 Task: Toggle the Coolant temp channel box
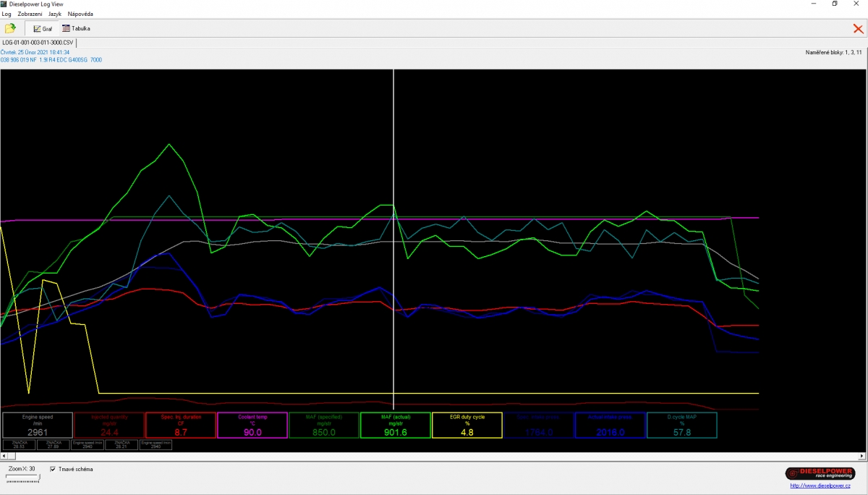(252, 425)
